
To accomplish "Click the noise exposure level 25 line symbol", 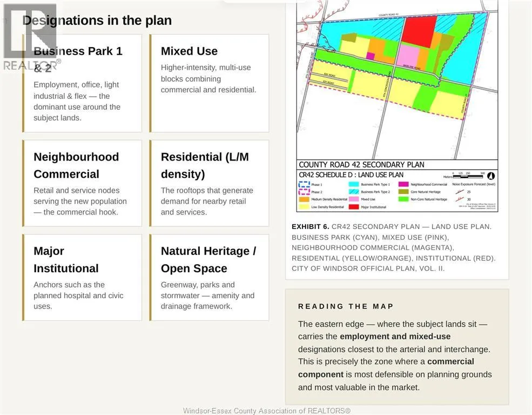I will pos(460,192).
